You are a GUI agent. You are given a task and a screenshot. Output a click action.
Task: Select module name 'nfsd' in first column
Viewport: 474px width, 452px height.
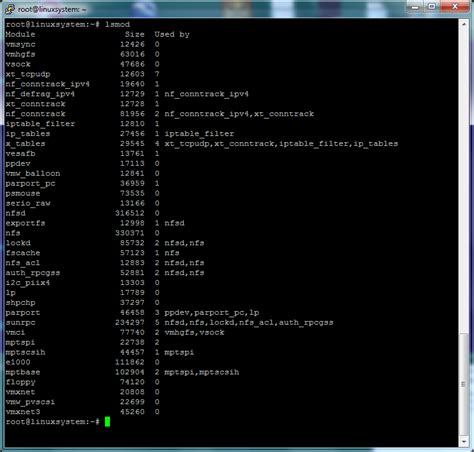click(15, 213)
